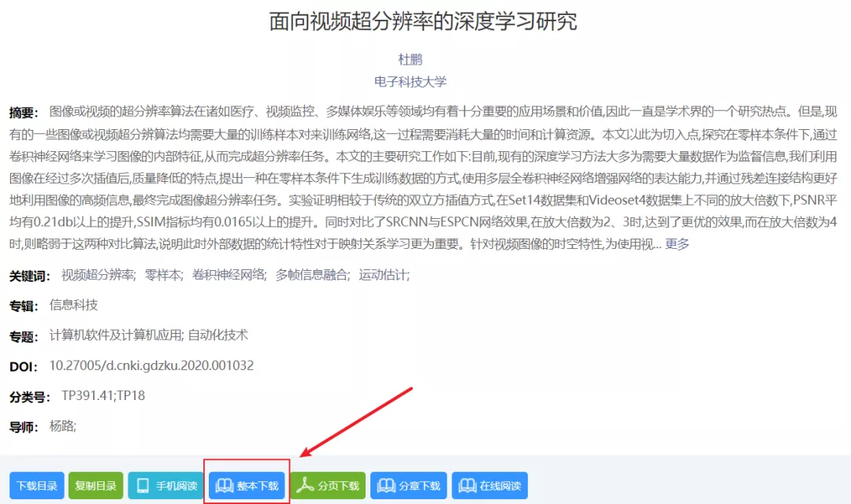Click the PDF icon for 分页下载
851x504 pixels.
pyautogui.click(x=306, y=486)
